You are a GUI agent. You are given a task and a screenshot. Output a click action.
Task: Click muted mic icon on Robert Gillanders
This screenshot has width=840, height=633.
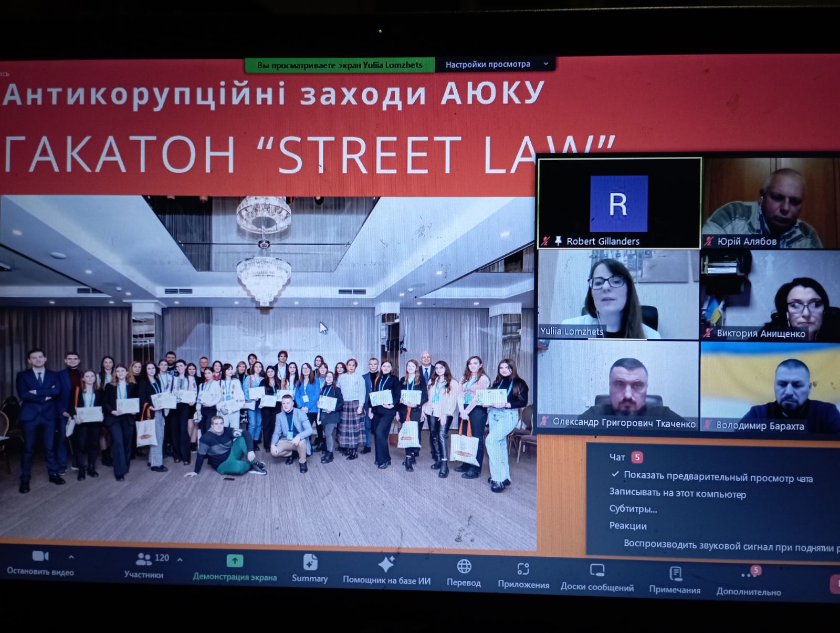tap(546, 241)
